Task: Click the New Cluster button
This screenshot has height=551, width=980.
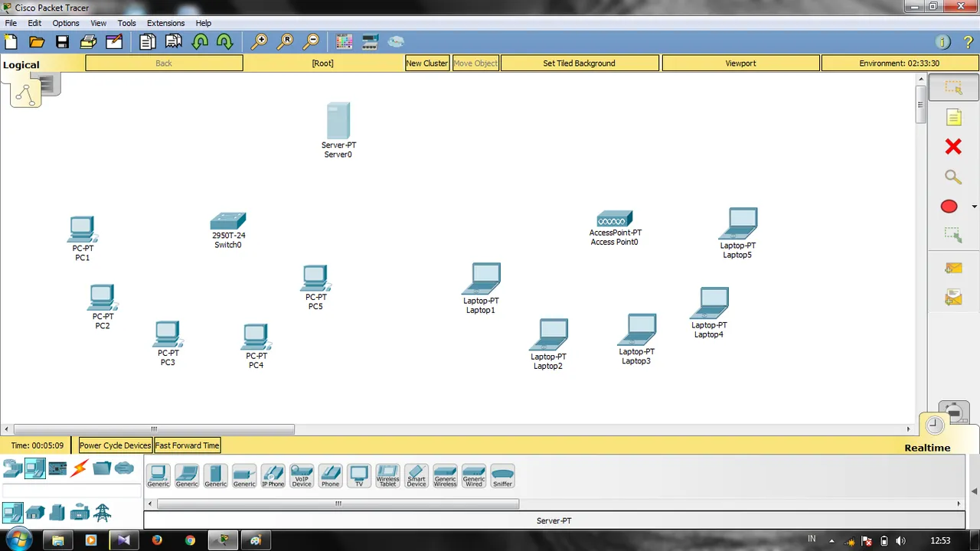Action: pos(427,64)
